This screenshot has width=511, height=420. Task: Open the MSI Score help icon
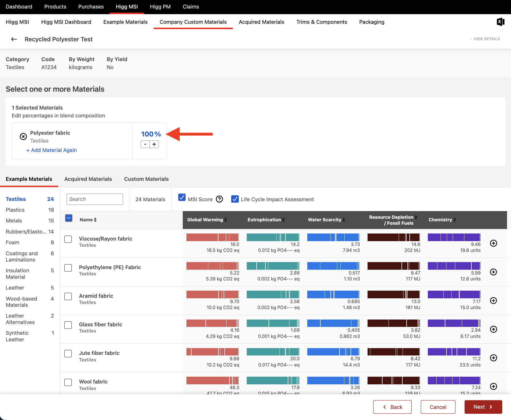click(219, 199)
